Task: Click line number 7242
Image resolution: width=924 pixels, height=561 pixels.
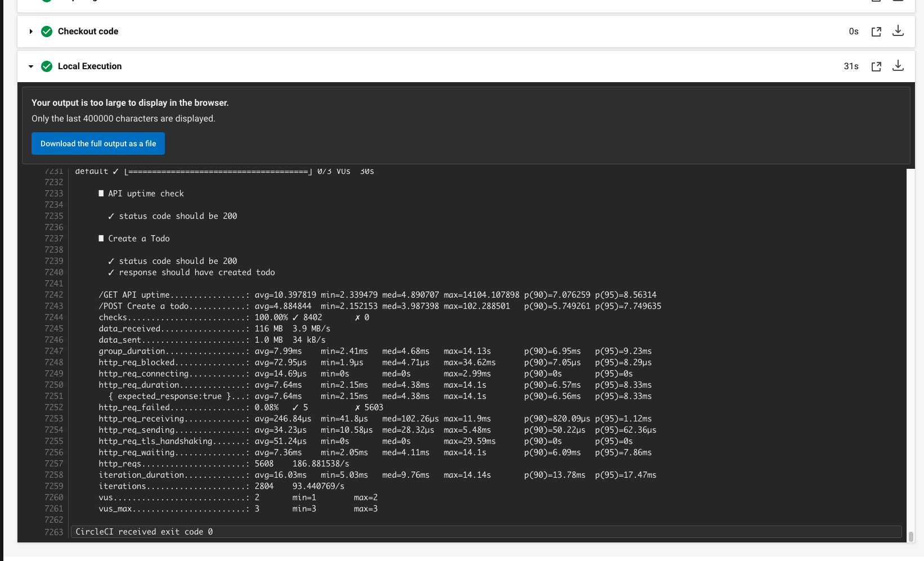Action: click(53, 294)
